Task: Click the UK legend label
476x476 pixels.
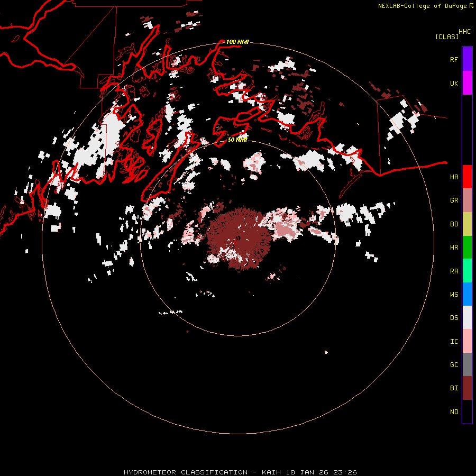Action: click(x=454, y=83)
